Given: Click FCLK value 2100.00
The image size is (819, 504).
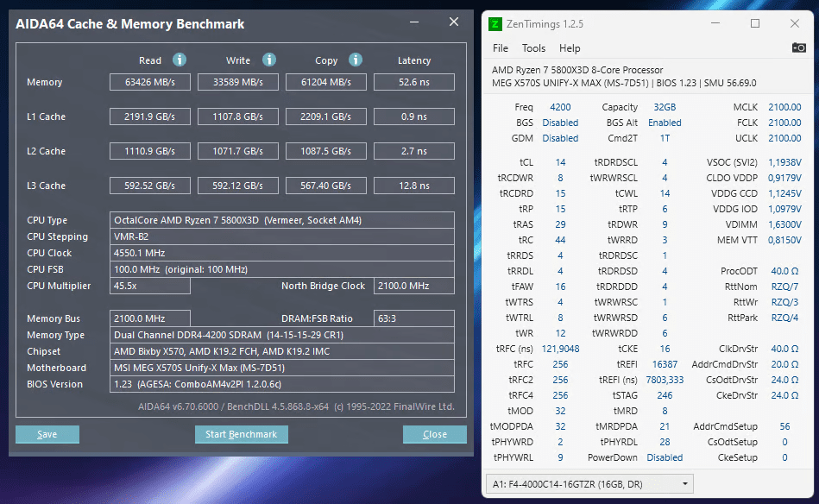Looking at the screenshot, I should [x=784, y=123].
